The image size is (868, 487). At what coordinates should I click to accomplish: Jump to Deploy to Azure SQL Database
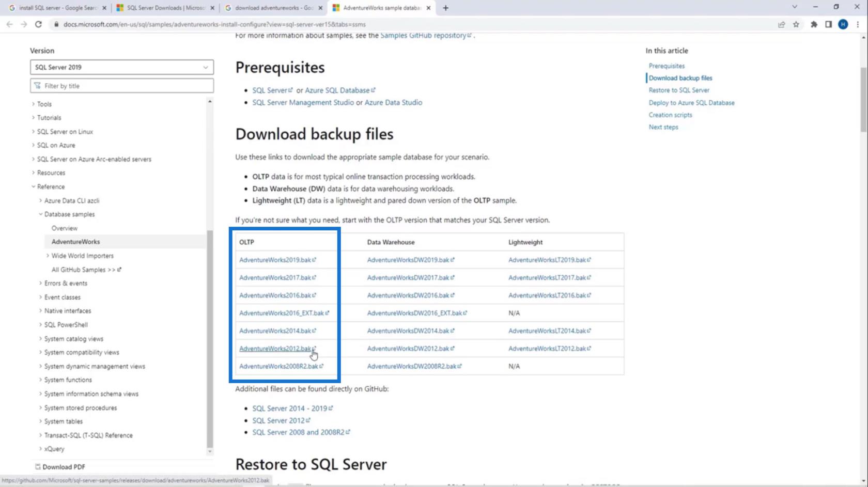(x=691, y=103)
